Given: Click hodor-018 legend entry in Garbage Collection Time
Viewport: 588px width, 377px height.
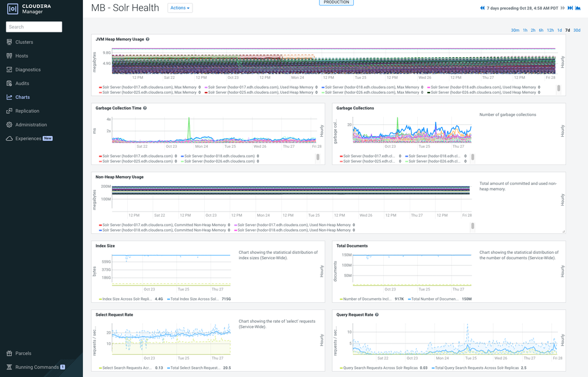Looking at the screenshot, I should (x=220, y=156).
